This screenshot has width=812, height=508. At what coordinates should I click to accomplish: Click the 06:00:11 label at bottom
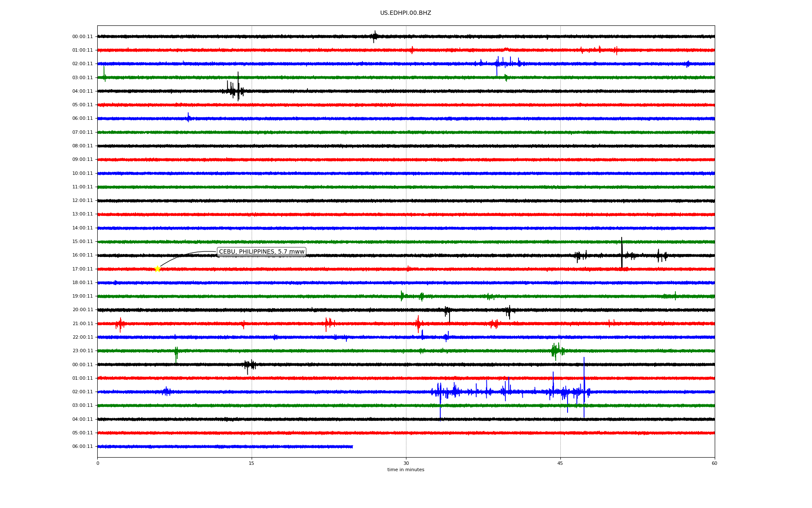point(82,447)
